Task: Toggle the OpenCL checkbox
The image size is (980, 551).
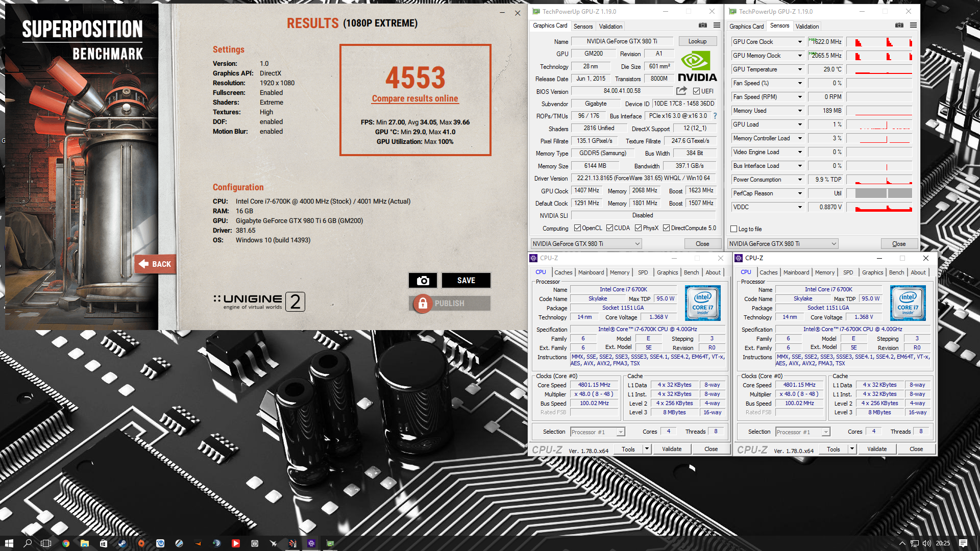Action: pos(577,228)
